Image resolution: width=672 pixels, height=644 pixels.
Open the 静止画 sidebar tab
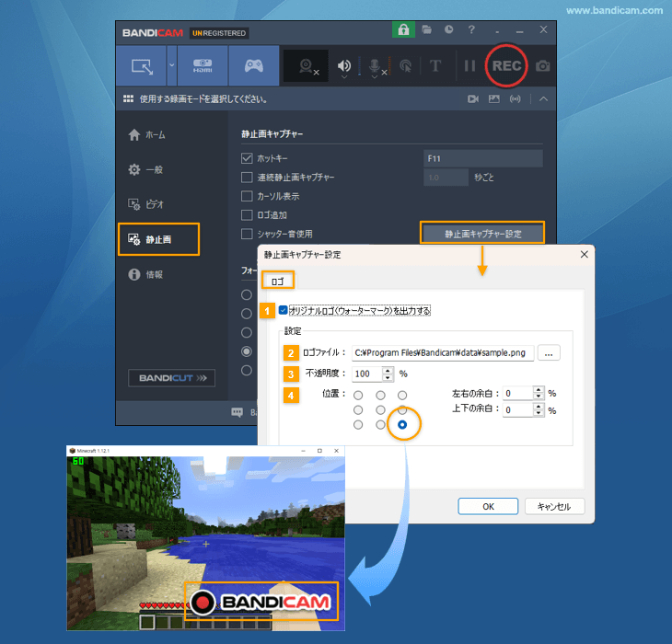tap(158, 239)
